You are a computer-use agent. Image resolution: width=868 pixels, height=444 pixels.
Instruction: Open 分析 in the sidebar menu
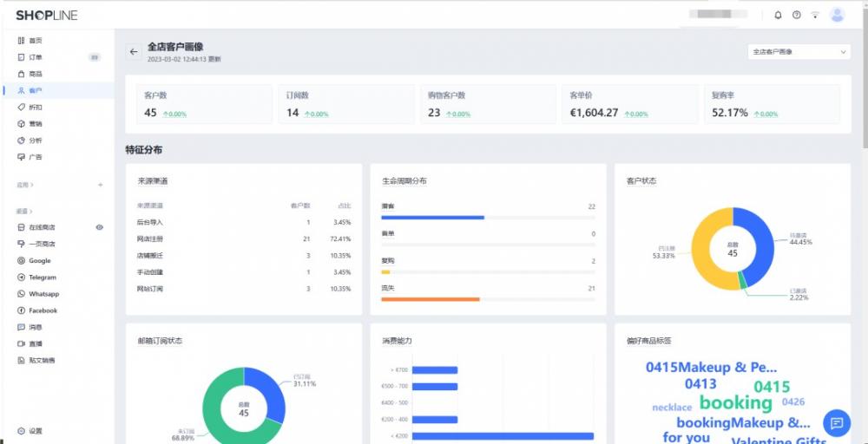(36, 140)
